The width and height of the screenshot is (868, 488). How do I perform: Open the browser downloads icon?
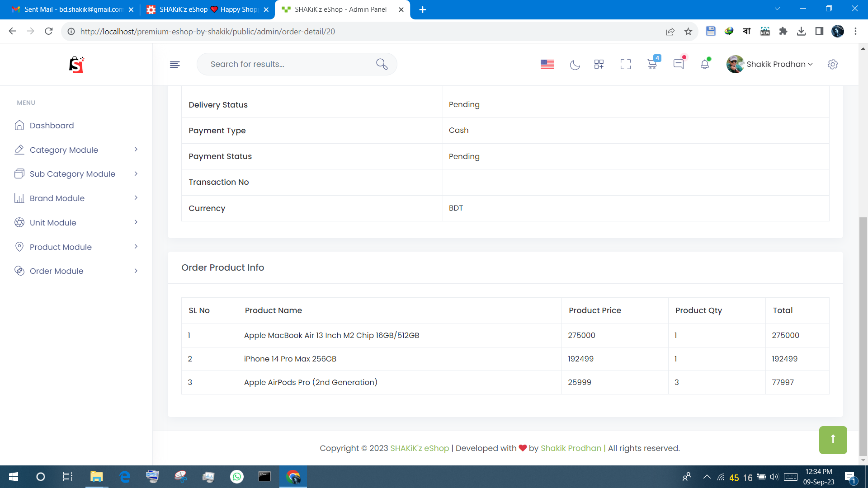801,31
